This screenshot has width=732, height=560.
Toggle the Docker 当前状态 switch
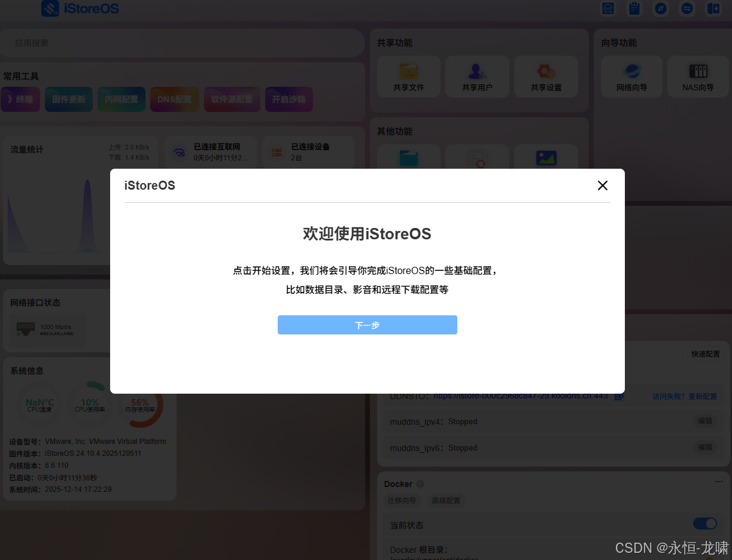(705, 524)
